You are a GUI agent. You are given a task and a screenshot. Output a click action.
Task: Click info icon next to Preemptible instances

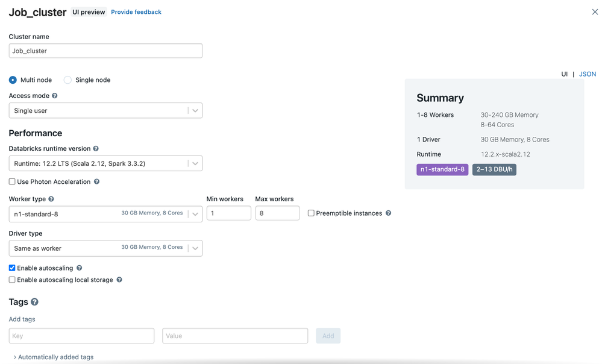(388, 213)
